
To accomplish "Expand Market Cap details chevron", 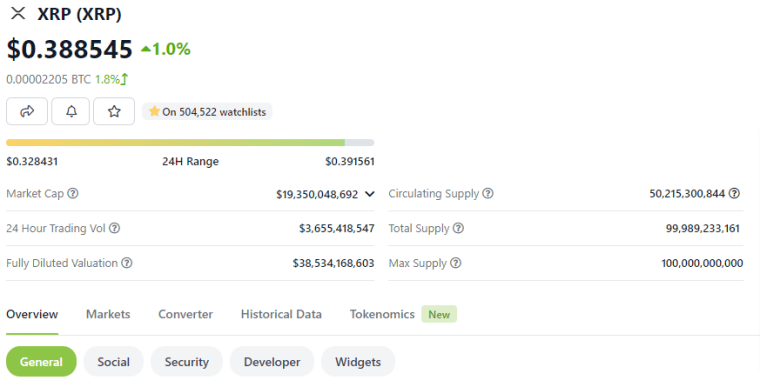I will tap(369, 194).
